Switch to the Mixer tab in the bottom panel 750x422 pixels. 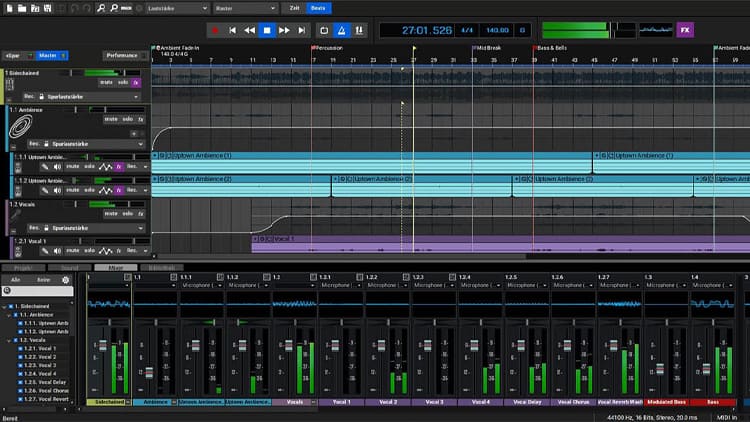pyautogui.click(x=116, y=268)
